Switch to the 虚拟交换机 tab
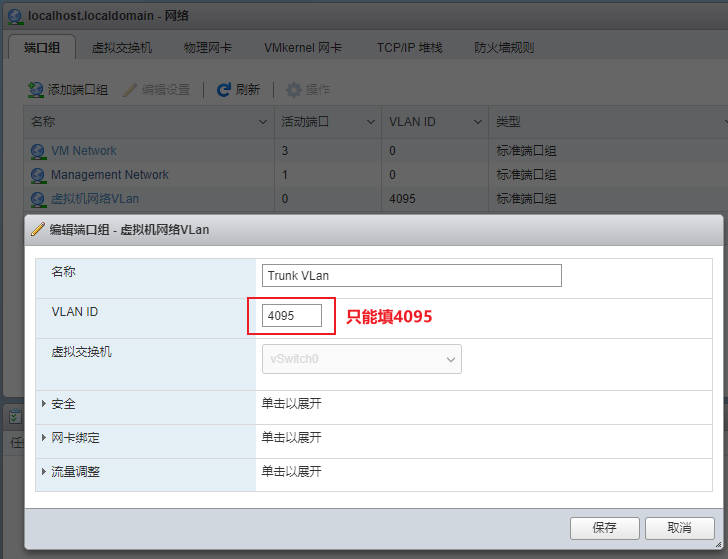The width and height of the screenshot is (728, 559). 121,47
